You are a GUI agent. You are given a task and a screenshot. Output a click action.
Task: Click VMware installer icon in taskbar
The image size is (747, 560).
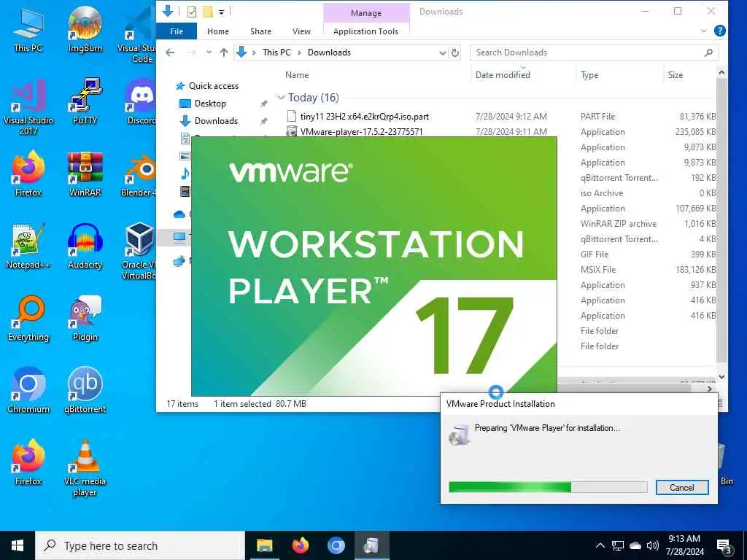tap(371, 545)
